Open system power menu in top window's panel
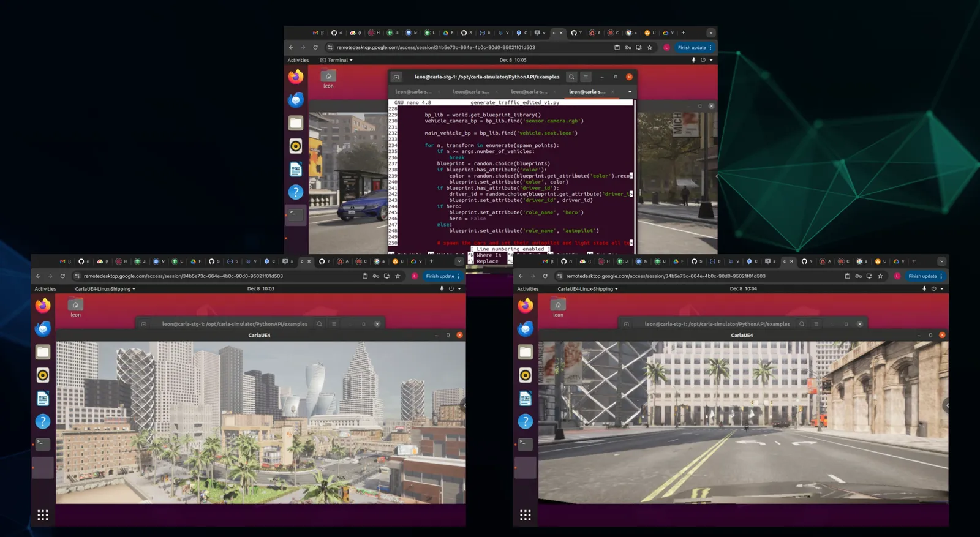 pos(706,60)
